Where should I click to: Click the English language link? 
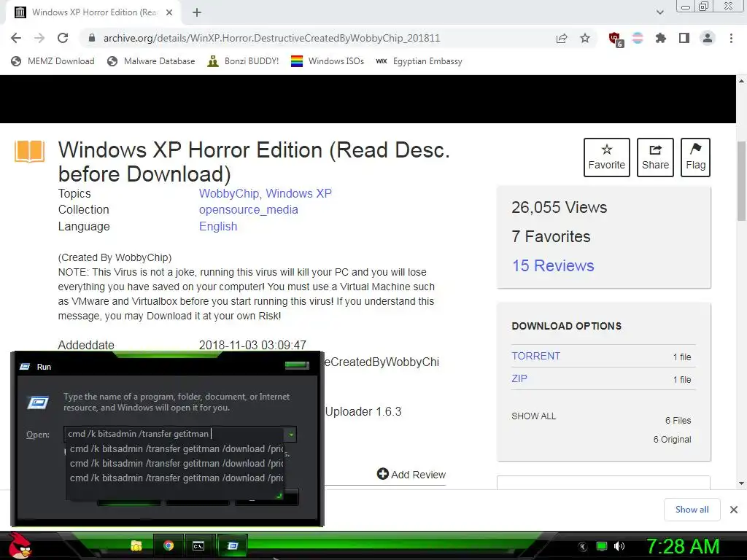click(218, 226)
